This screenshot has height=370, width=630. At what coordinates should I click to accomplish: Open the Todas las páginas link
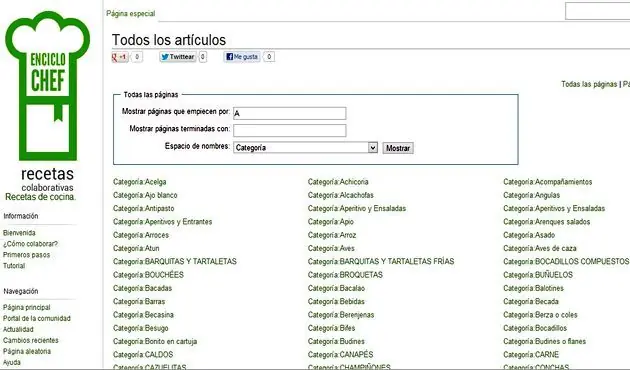tap(589, 84)
